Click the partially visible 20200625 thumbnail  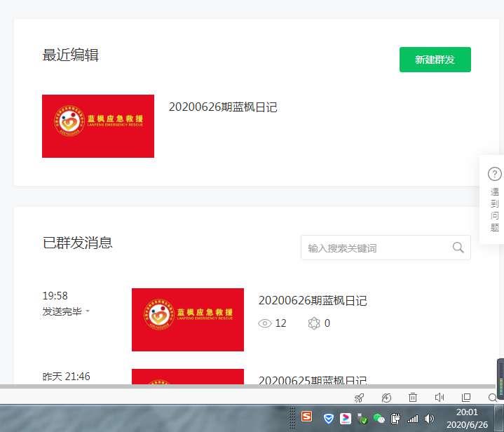point(188,377)
